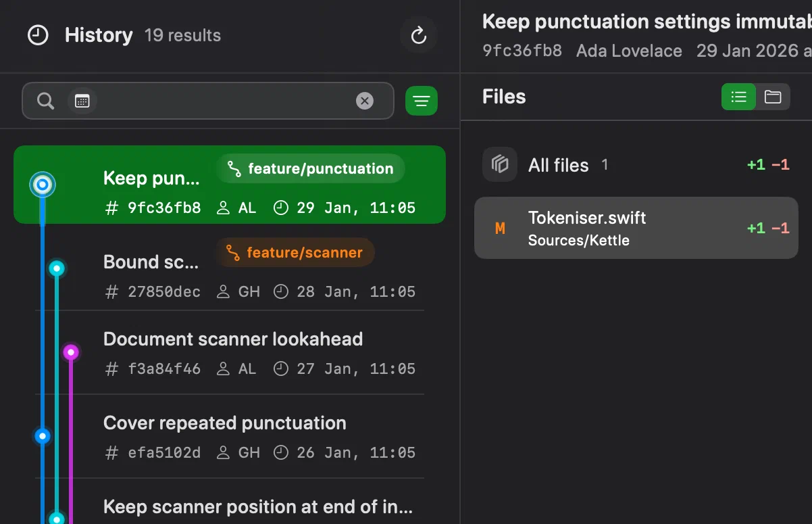
Task: Click commit hash efa5102d
Action: tap(164, 452)
